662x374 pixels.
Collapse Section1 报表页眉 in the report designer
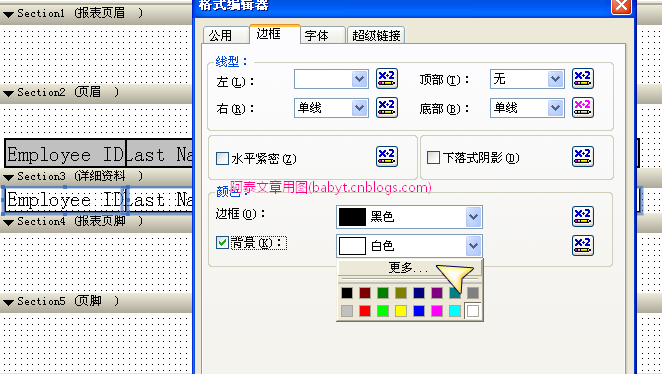8,14
